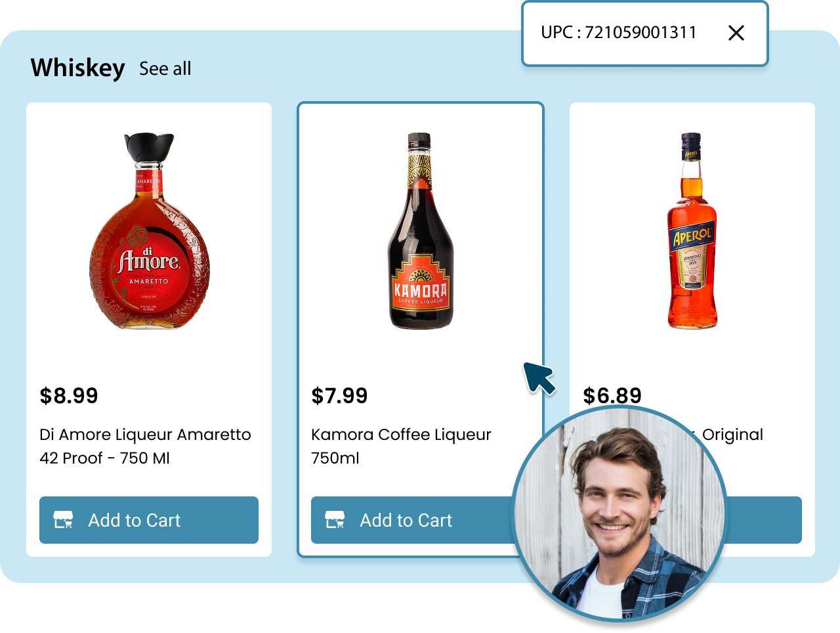Open the Di Amore Liqueur Amaretto product title

tap(145, 447)
